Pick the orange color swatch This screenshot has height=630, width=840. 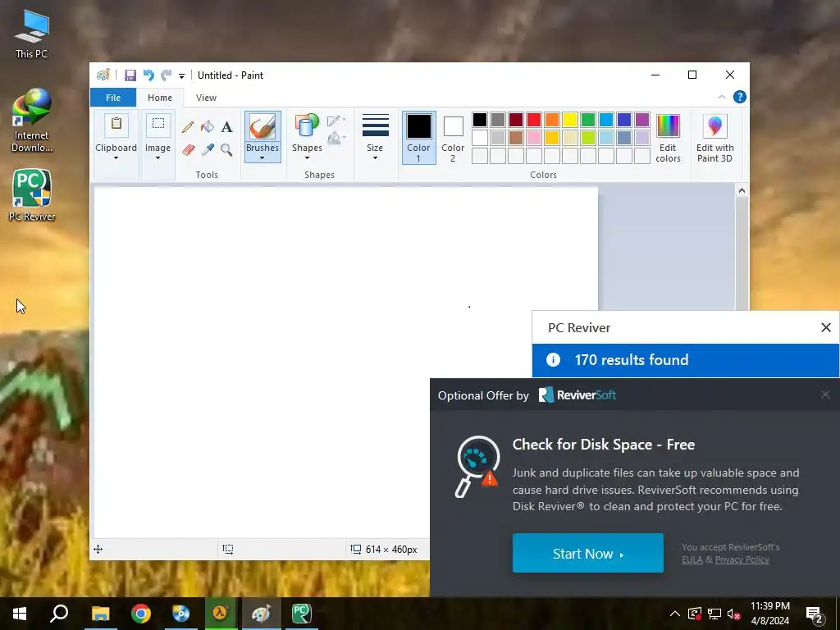552,120
